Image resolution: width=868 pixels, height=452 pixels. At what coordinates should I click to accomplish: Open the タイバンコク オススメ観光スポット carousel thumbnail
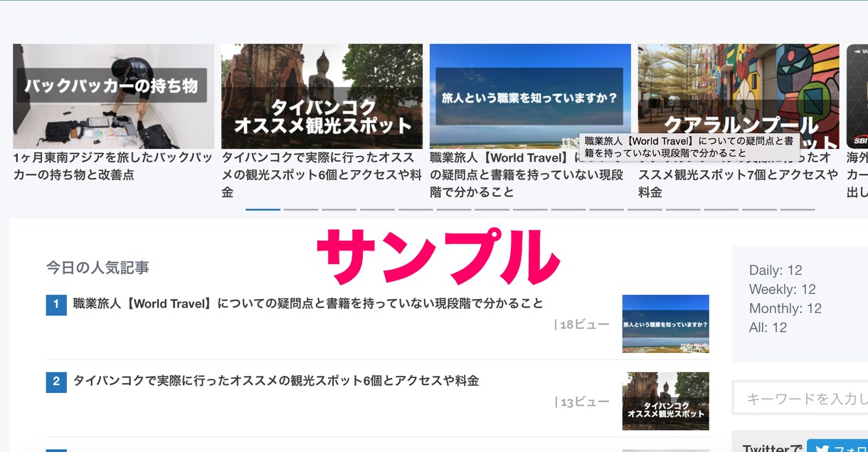(322, 96)
